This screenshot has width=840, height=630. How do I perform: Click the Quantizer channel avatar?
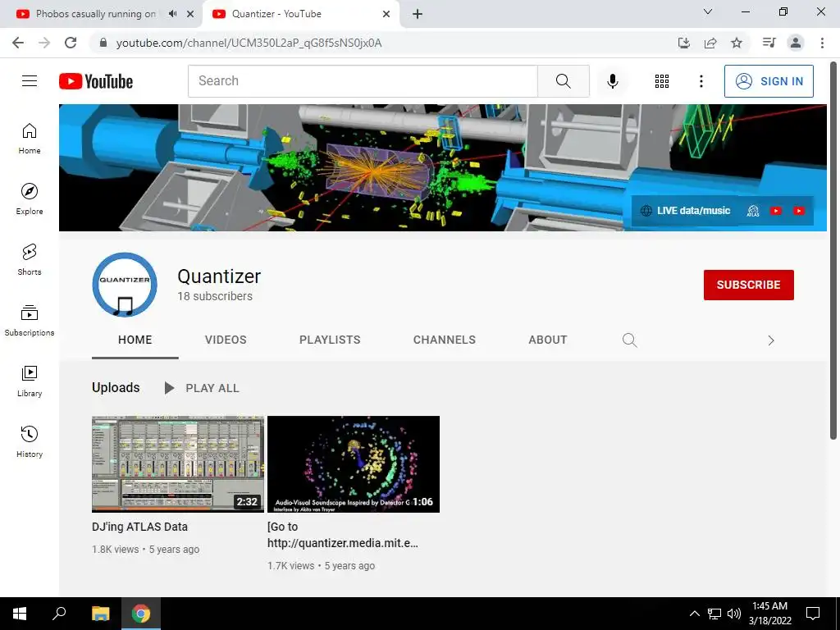pyautogui.click(x=125, y=285)
